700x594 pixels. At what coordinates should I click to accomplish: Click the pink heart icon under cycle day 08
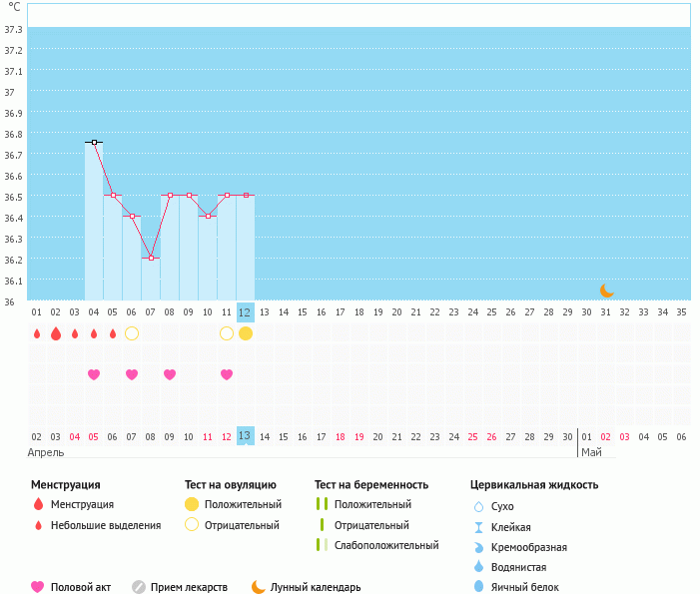pos(170,374)
